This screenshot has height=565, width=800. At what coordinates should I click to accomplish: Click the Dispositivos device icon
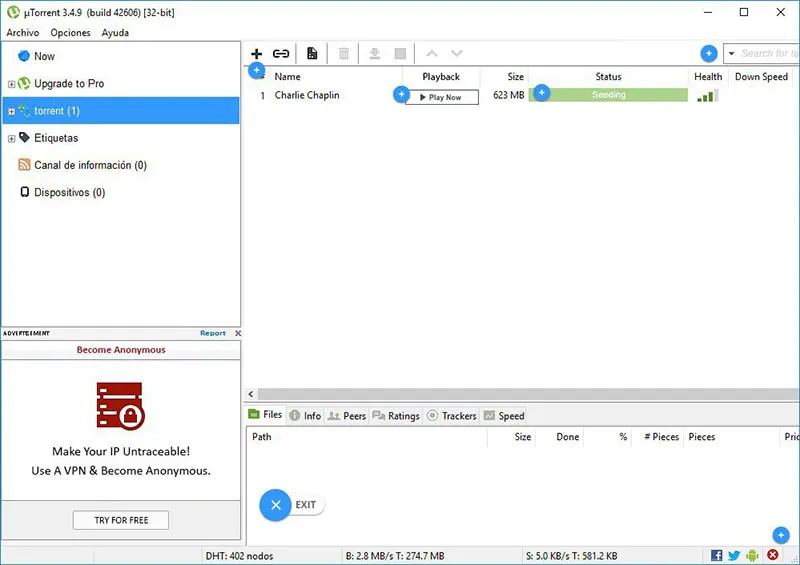coord(24,192)
